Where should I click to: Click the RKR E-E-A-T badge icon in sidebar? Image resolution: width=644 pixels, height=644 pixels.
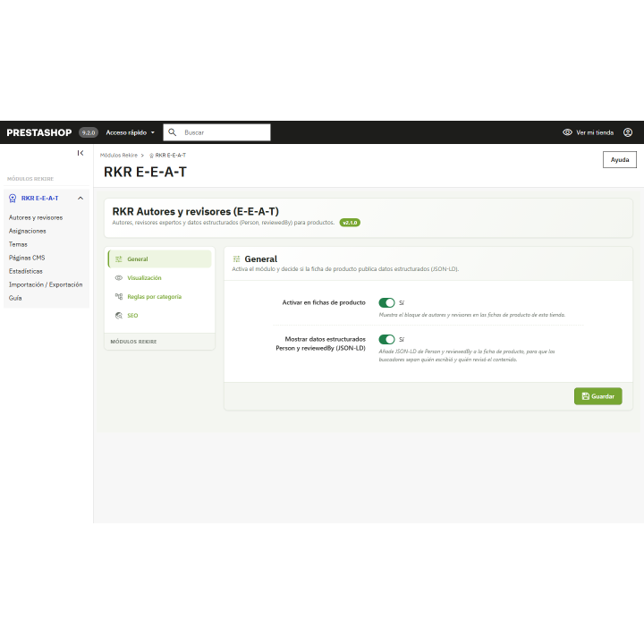(x=13, y=199)
